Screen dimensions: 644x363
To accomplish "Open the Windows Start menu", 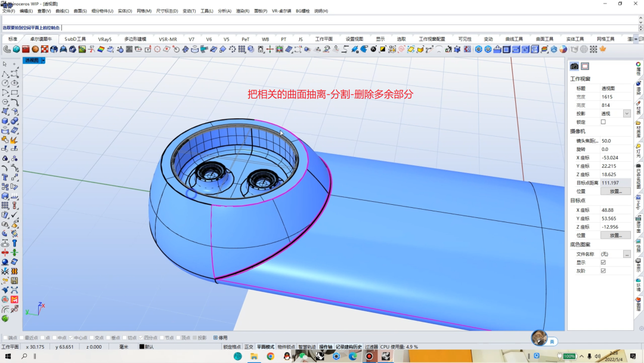I will click(8, 356).
